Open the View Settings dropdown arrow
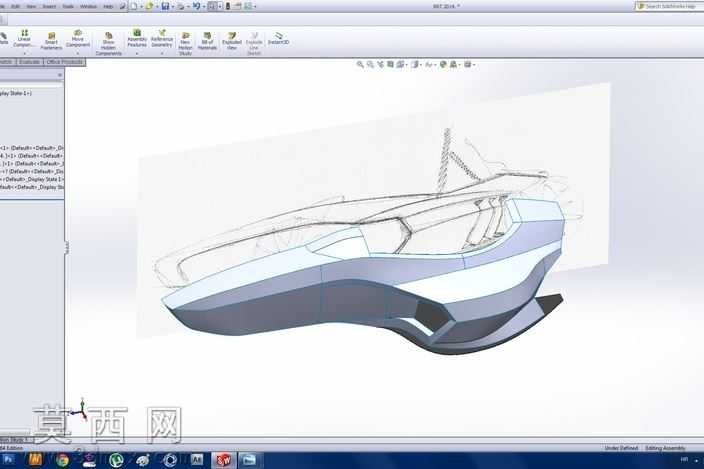This screenshot has width=704, height=469. [474, 65]
